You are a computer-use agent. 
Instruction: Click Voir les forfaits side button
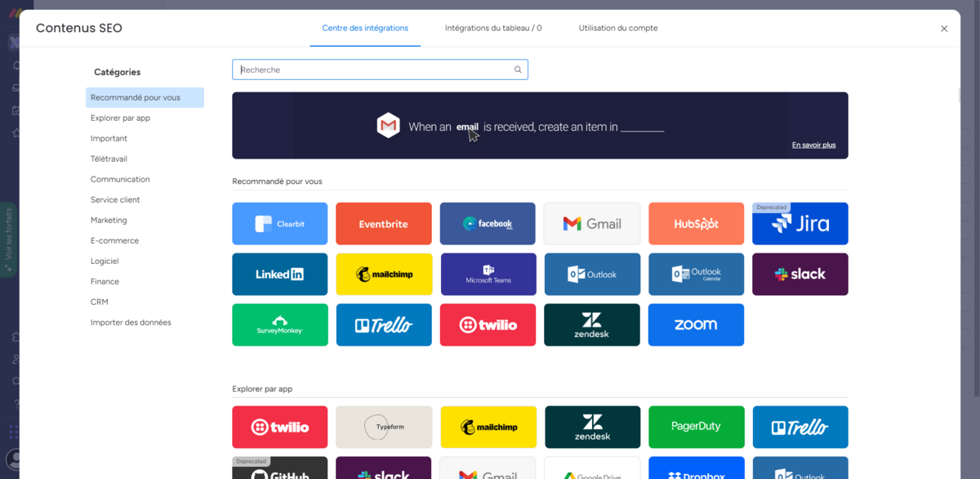coord(9,239)
